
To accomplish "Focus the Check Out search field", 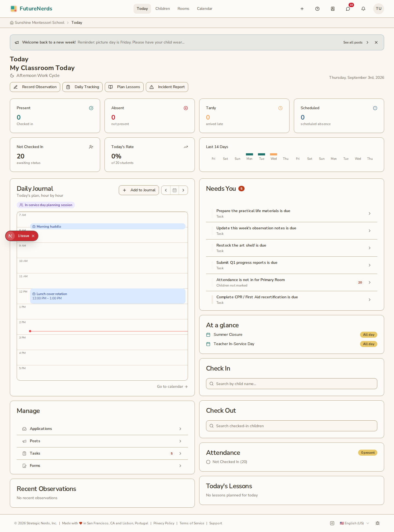I will pyautogui.click(x=292, y=426).
